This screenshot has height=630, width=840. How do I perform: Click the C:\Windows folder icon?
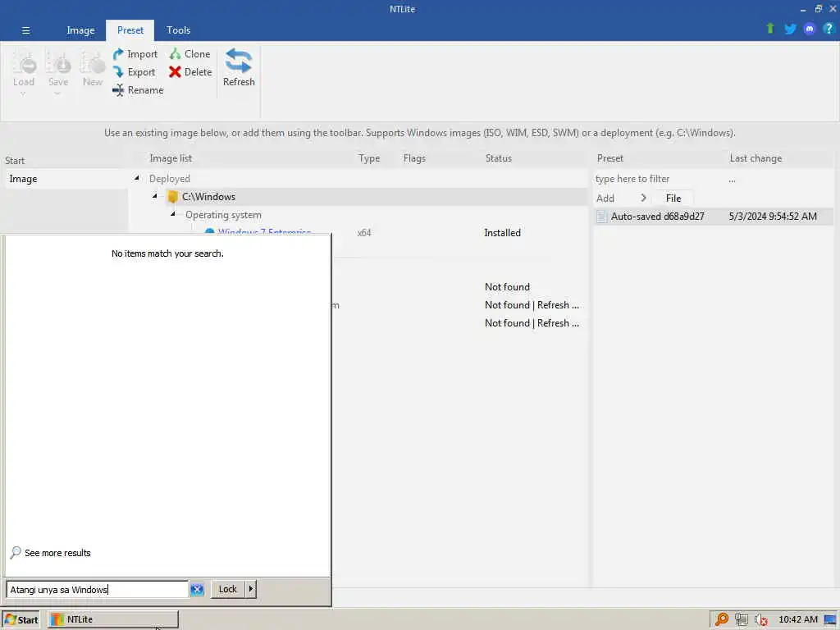172,197
